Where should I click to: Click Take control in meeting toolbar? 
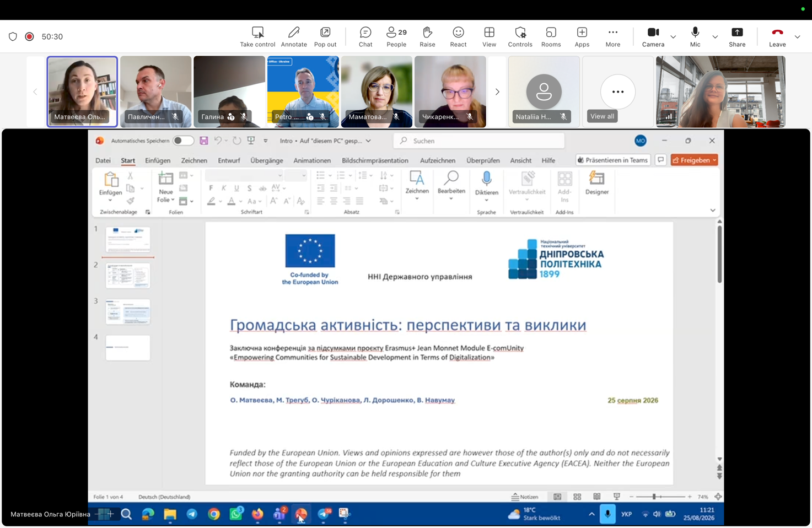click(257, 37)
